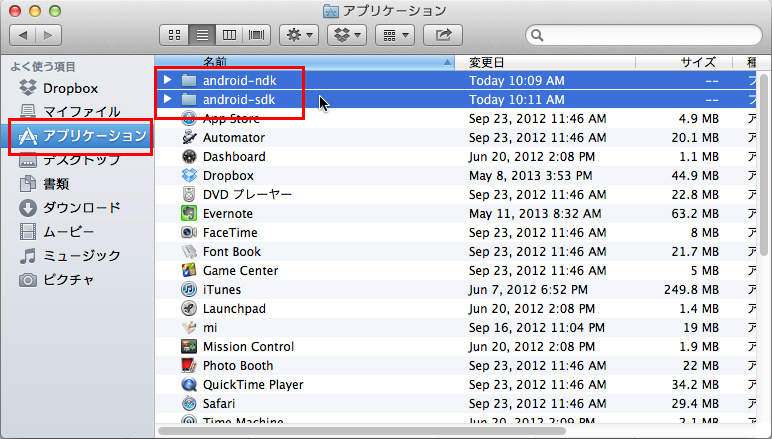Click the DVD プレーヤー icon
The image size is (772, 439).
tap(189, 194)
